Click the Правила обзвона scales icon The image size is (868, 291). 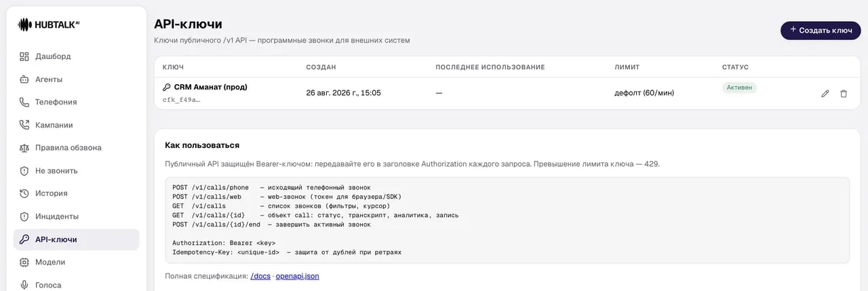tap(24, 148)
